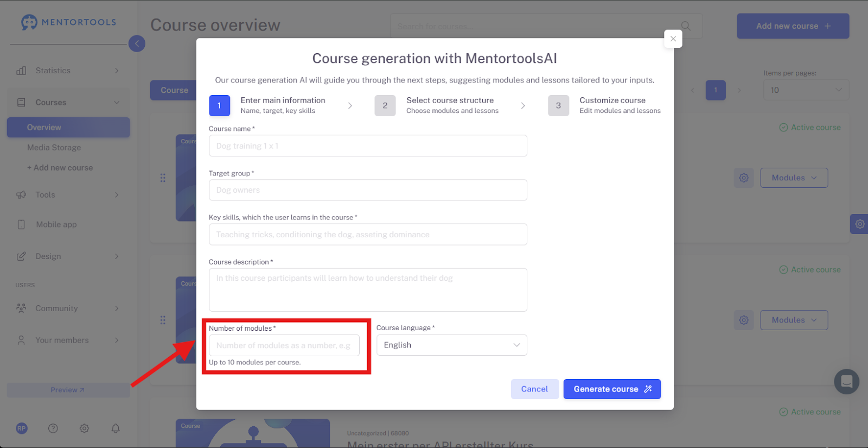Click the Courses book icon
The width and height of the screenshot is (868, 448).
[x=21, y=103]
